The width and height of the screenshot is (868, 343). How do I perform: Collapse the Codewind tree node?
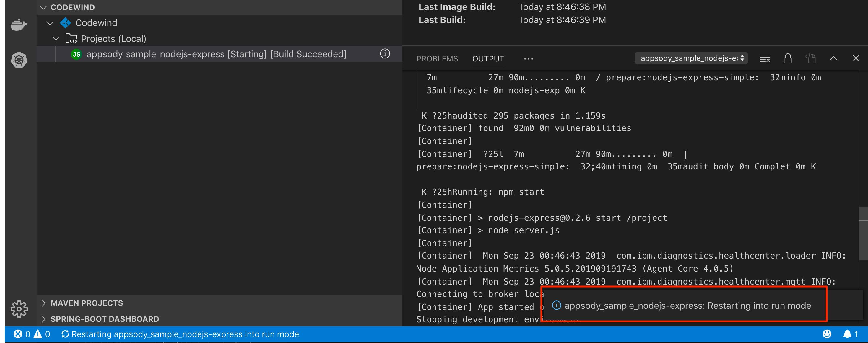50,23
